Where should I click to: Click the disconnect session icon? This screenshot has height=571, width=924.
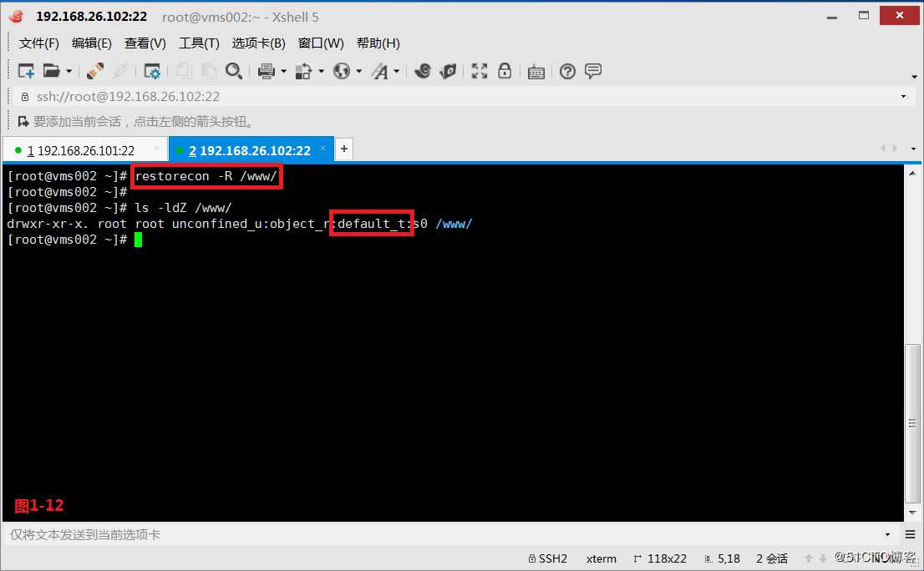point(95,71)
